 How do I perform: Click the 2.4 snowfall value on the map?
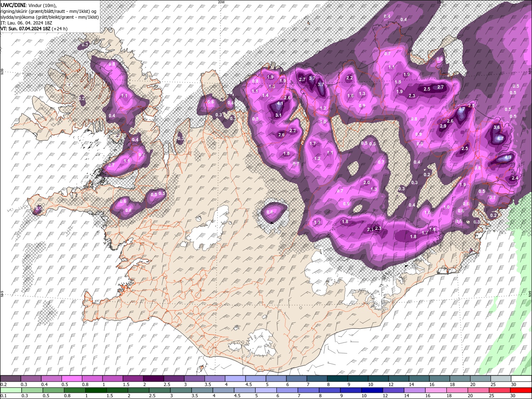click(x=515, y=178)
